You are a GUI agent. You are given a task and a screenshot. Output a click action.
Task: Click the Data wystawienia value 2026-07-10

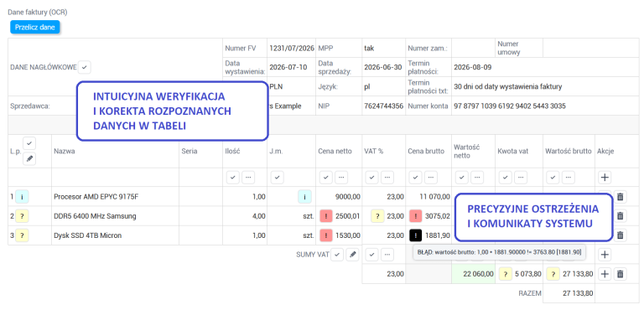pos(288,67)
